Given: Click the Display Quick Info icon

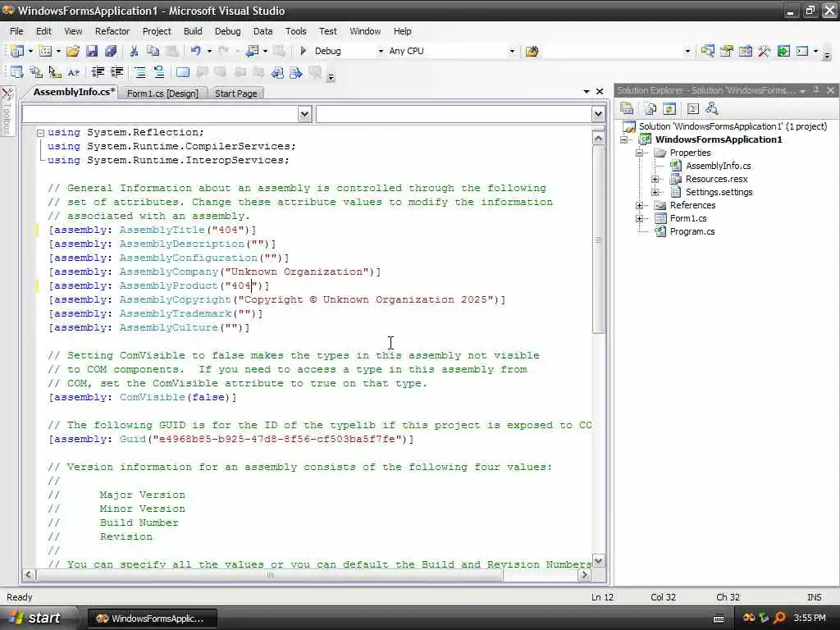Looking at the screenshot, I should click(x=55, y=72).
